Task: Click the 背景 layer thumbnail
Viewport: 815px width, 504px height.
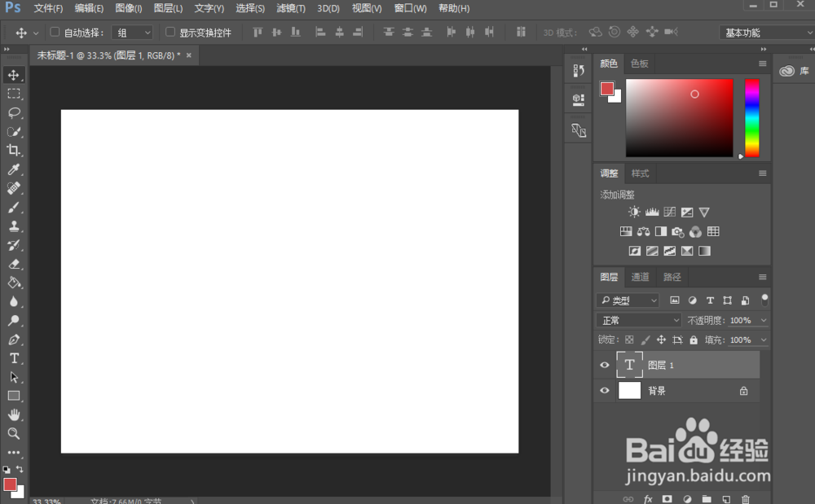Action: (x=629, y=390)
